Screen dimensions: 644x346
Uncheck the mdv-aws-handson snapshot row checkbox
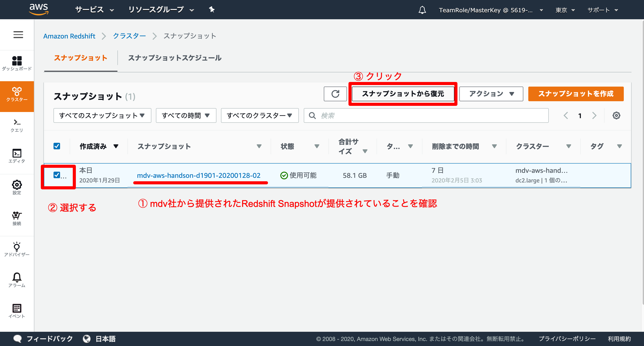(57, 175)
